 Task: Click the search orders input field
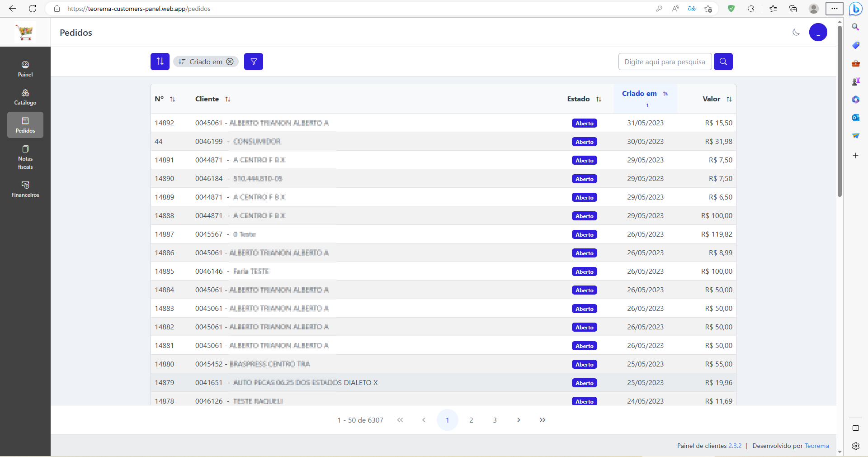tap(665, 62)
